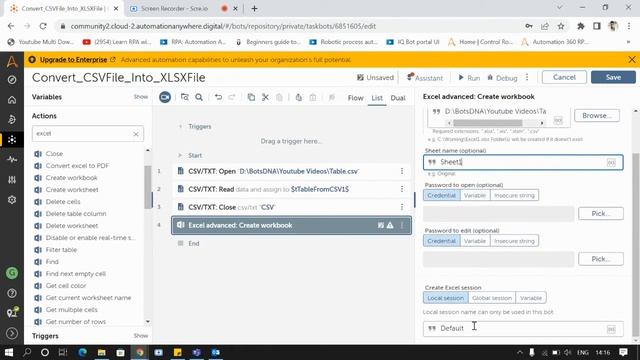
Task: Click the file path horizontal scrollbar
Action: pos(487,123)
